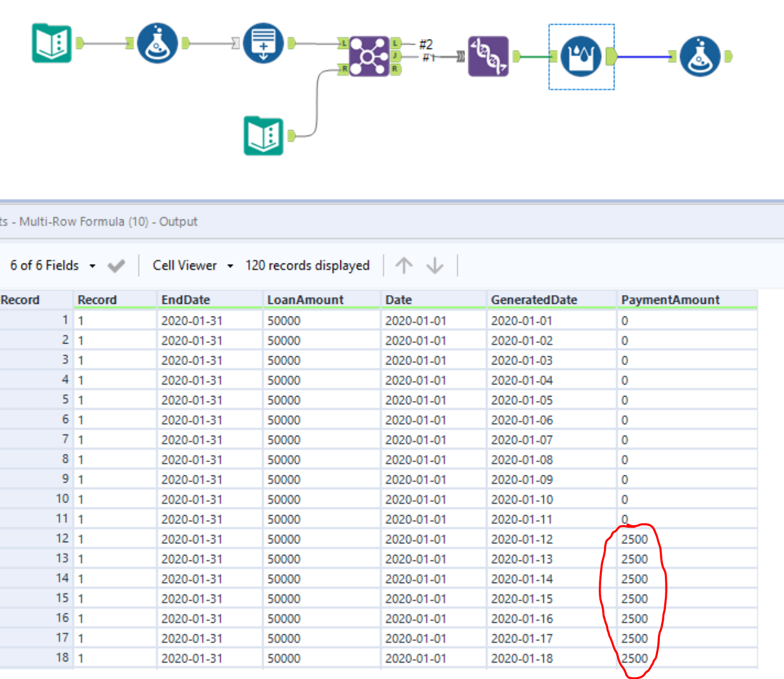Select the lower Text Input tool
Screen dimensions: 784x679
click(263, 135)
